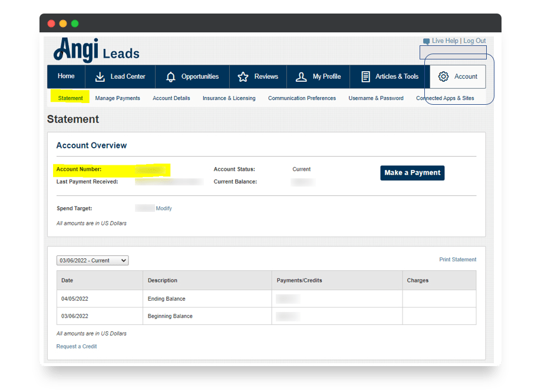Go to Username & Password settings

click(375, 98)
